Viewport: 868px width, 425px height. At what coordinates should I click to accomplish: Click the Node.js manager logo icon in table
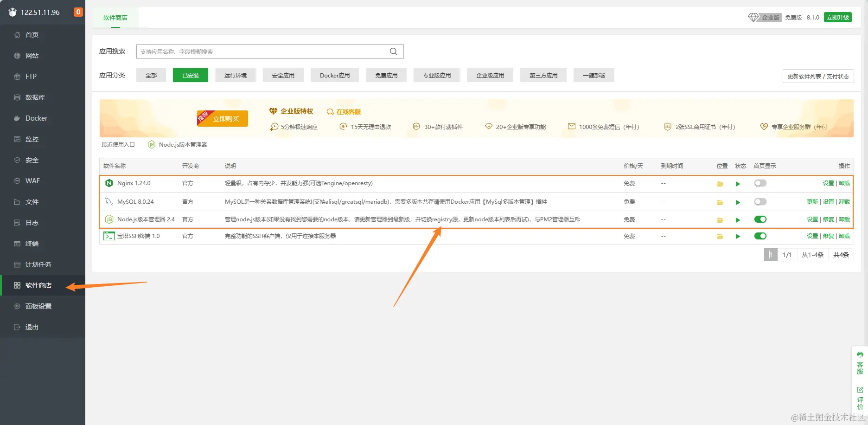(x=109, y=219)
